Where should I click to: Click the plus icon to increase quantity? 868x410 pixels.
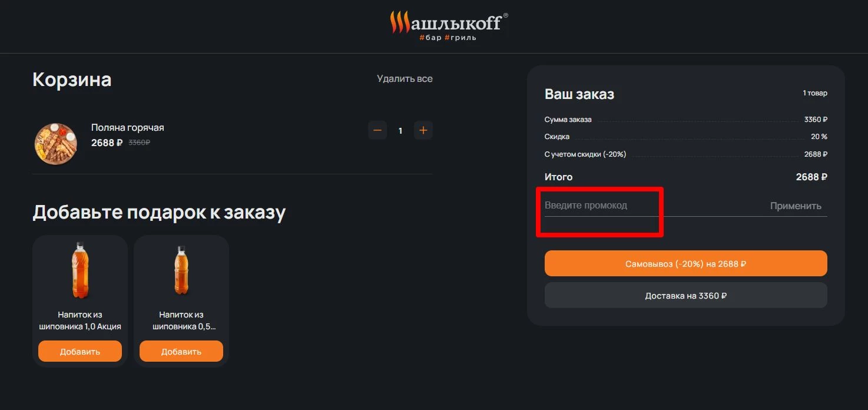click(423, 130)
